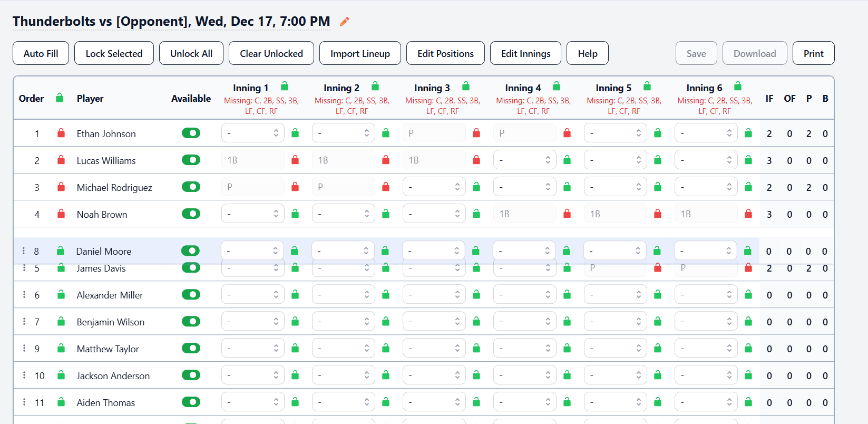Click the Import Lineup button
This screenshot has height=424, width=868.
(x=360, y=53)
